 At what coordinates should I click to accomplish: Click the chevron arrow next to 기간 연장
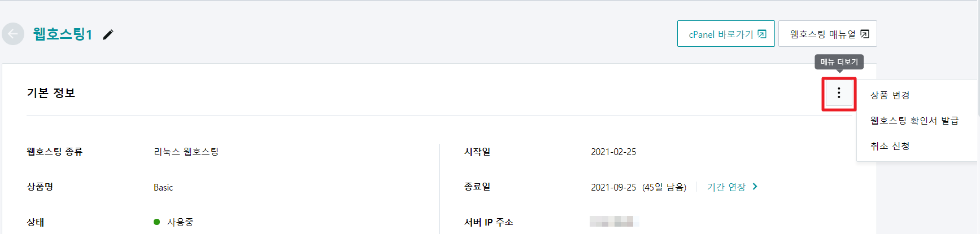pyautogui.click(x=755, y=186)
